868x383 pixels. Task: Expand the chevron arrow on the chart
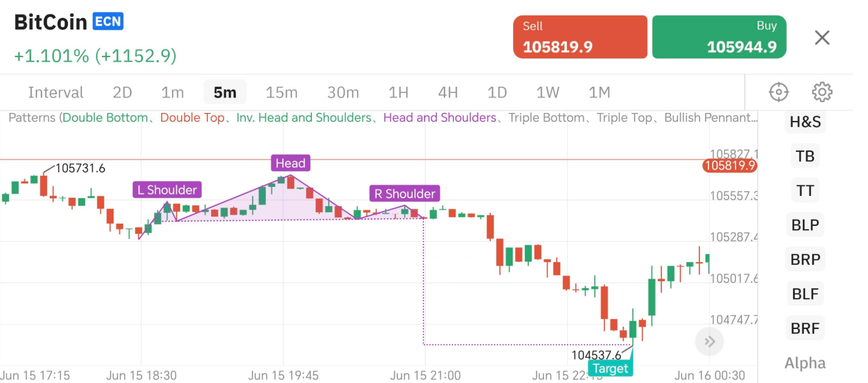709,341
